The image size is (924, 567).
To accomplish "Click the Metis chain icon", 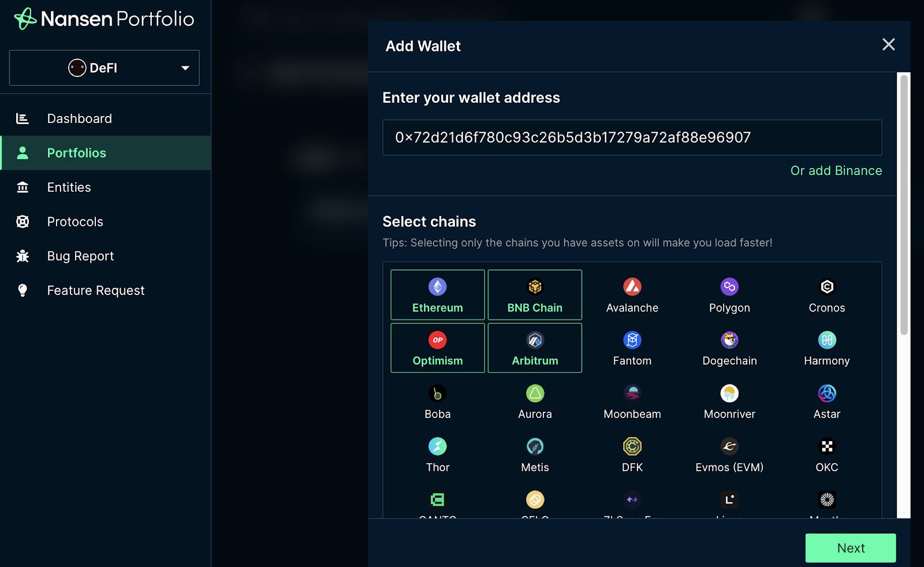I will 535,446.
